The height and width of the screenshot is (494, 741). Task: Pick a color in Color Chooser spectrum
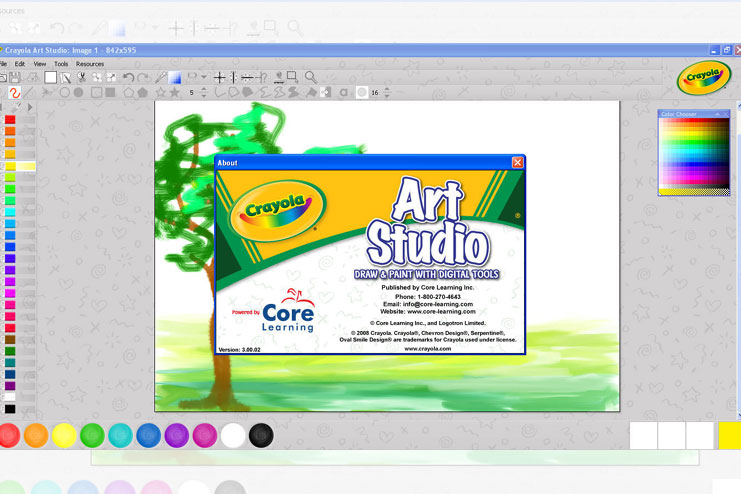click(x=694, y=154)
